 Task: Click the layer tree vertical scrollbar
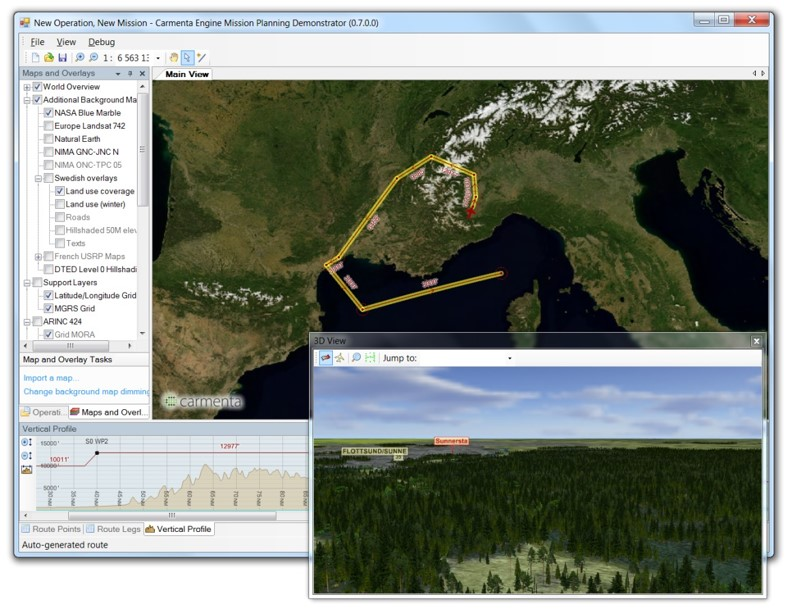142,149
